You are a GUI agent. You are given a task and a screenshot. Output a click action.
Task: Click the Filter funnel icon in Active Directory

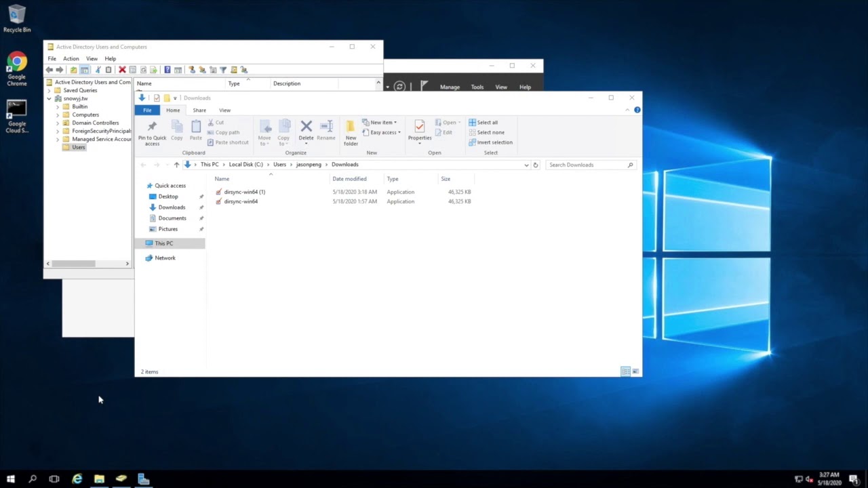coord(222,70)
